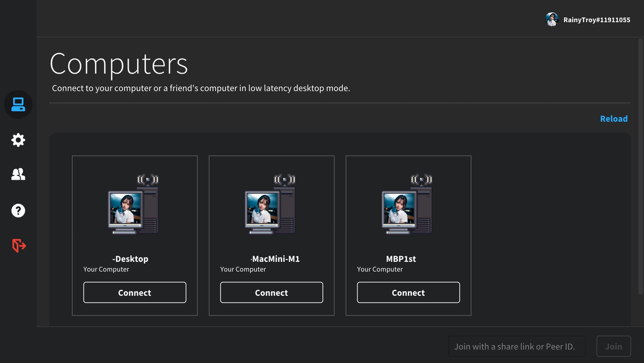This screenshot has height=363, width=644.
Task: Connect to the MBP1st computer
Action: point(408,293)
